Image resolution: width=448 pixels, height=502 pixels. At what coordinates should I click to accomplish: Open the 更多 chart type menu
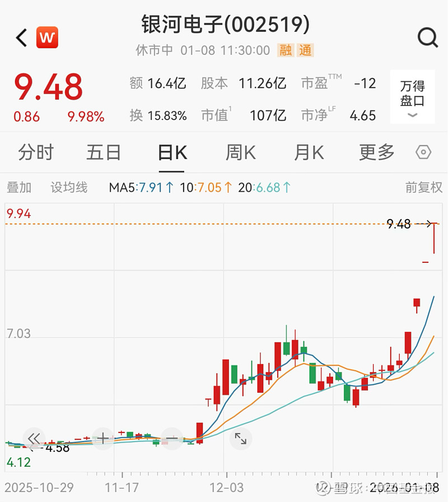pos(375,152)
